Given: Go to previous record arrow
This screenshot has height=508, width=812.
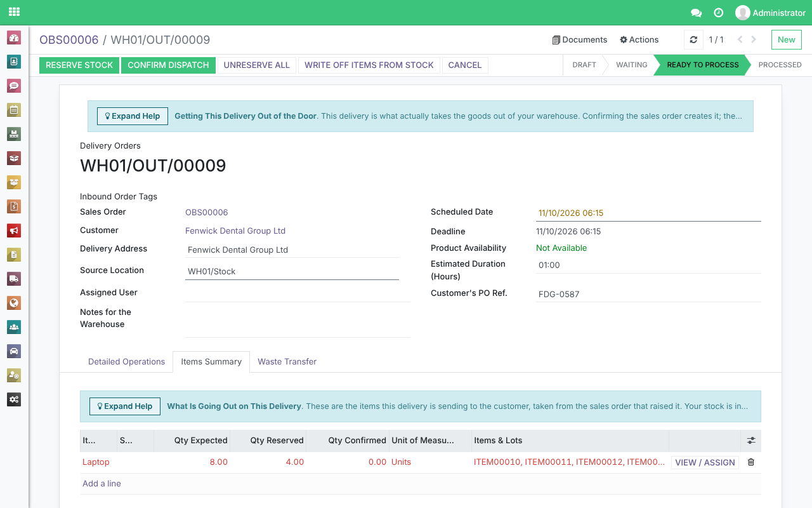Looking at the screenshot, I should [740, 39].
